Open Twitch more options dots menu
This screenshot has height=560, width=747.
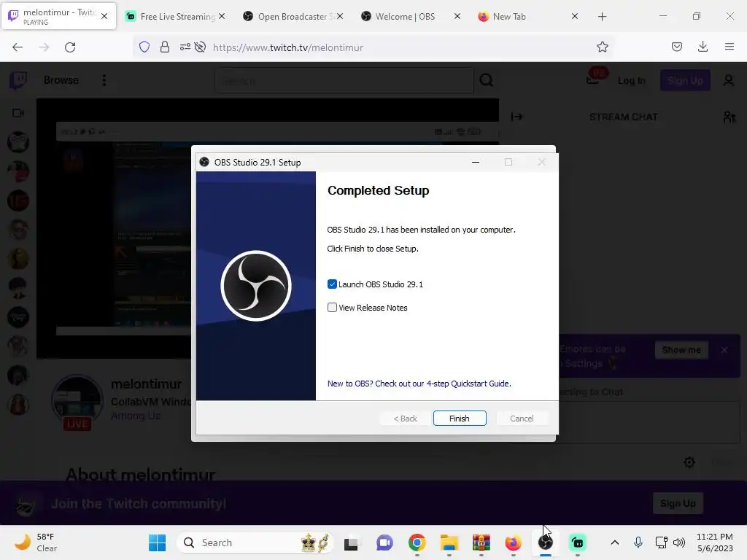click(104, 80)
